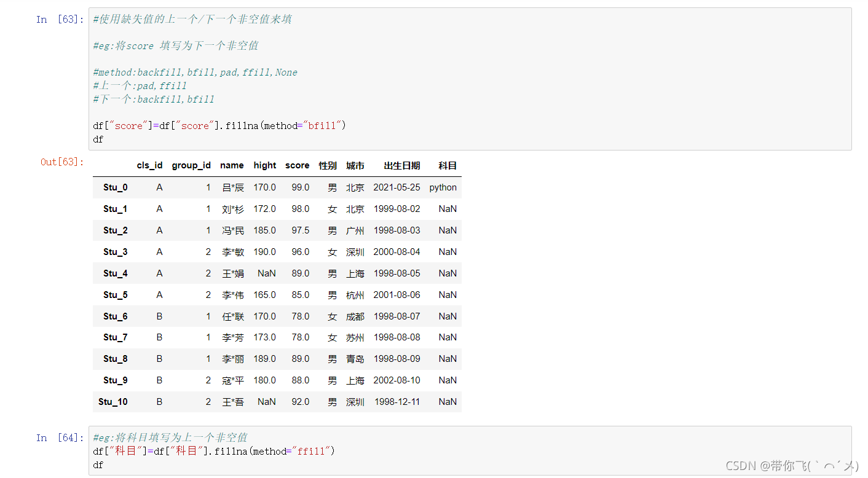Select the Stu_1 row index
868x478 pixels.
point(116,209)
